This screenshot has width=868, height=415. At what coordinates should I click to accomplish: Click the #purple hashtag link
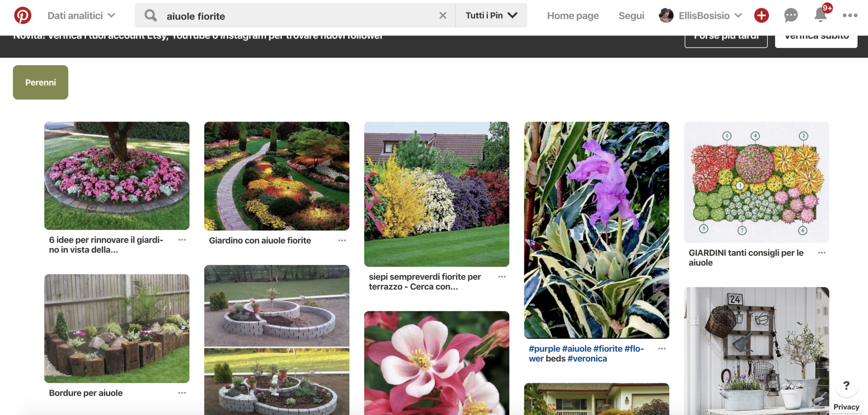point(544,349)
